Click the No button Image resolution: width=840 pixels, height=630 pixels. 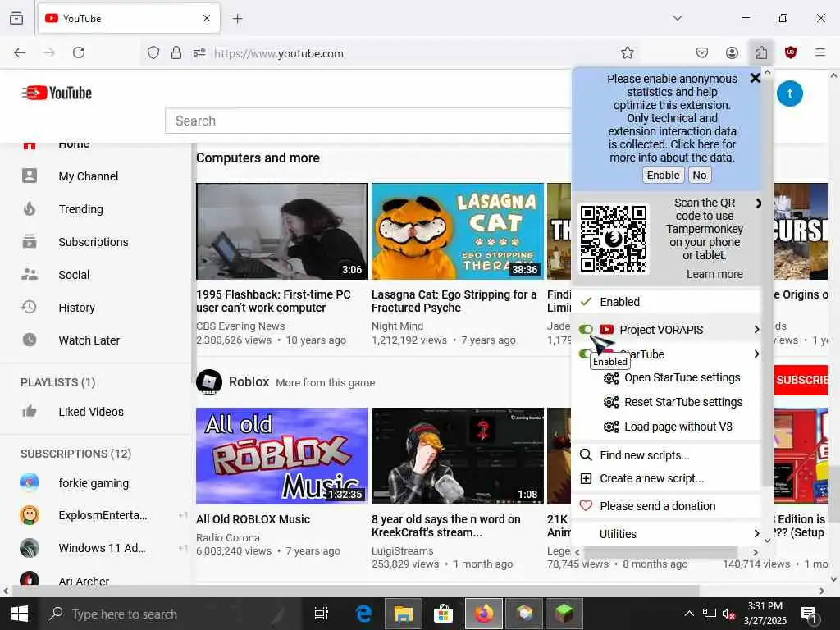point(699,176)
